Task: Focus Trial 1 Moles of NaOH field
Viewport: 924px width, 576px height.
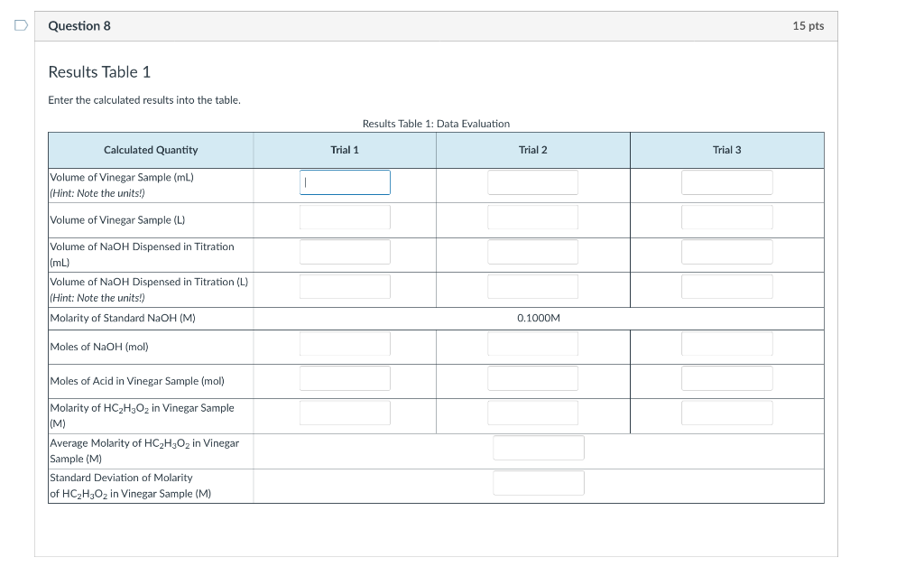Action: (345, 344)
